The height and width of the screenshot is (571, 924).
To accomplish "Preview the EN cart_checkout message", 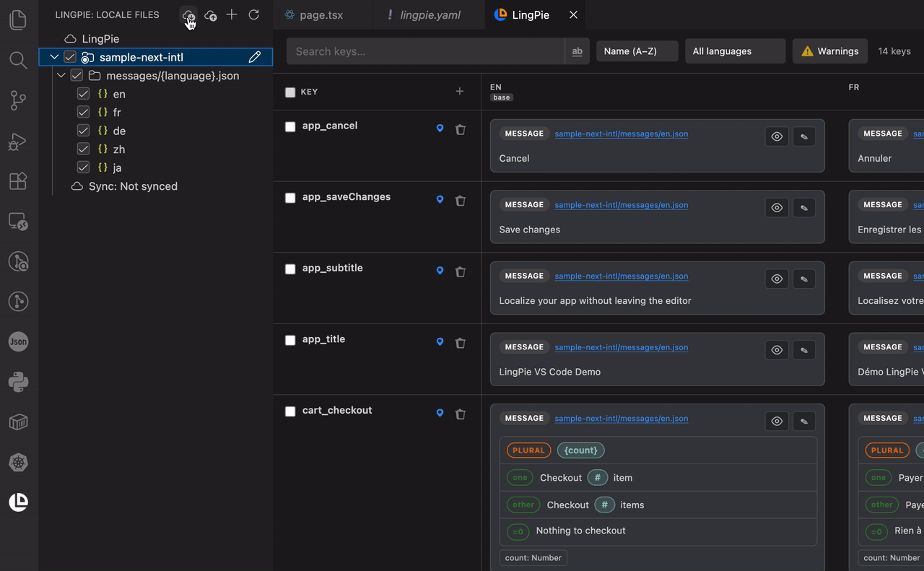I will click(777, 422).
